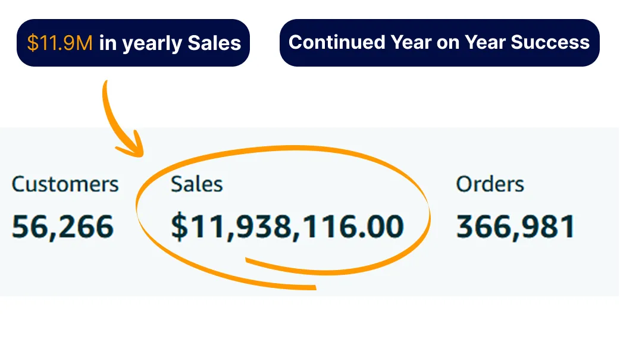Click the orders count 366,981
Image resolution: width=620 pixels, height=364 pixels.
click(516, 227)
